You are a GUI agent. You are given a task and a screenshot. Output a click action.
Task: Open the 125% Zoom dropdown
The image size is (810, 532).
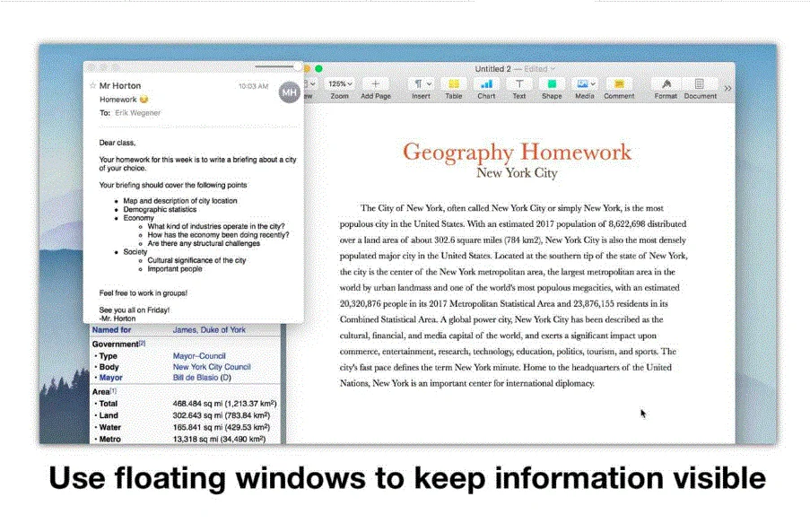pyautogui.click(x=340, y=83)
